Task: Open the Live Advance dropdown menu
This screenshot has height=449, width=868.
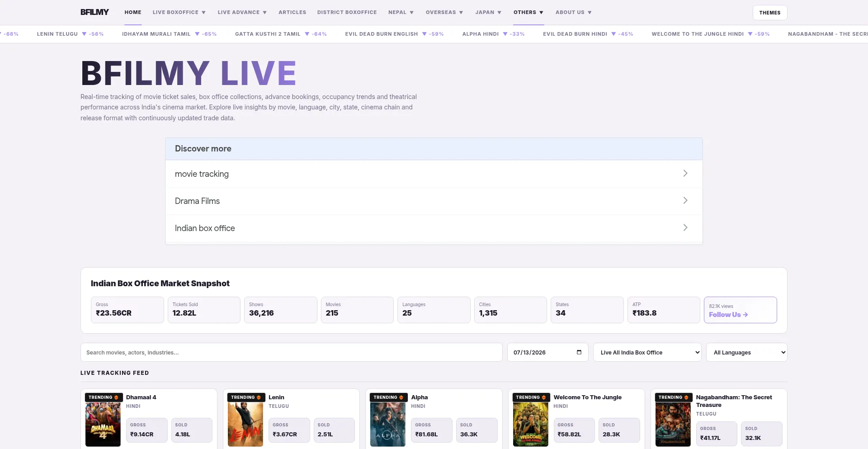Action: (242, 12)
